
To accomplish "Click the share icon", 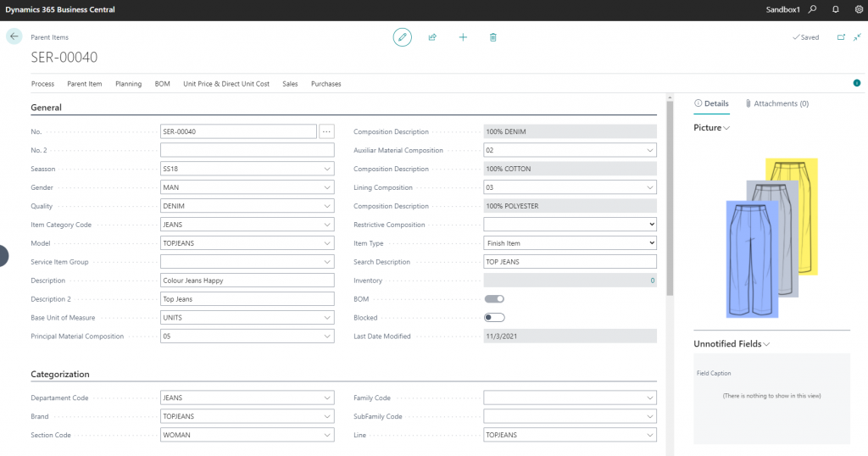I will 432,37.
